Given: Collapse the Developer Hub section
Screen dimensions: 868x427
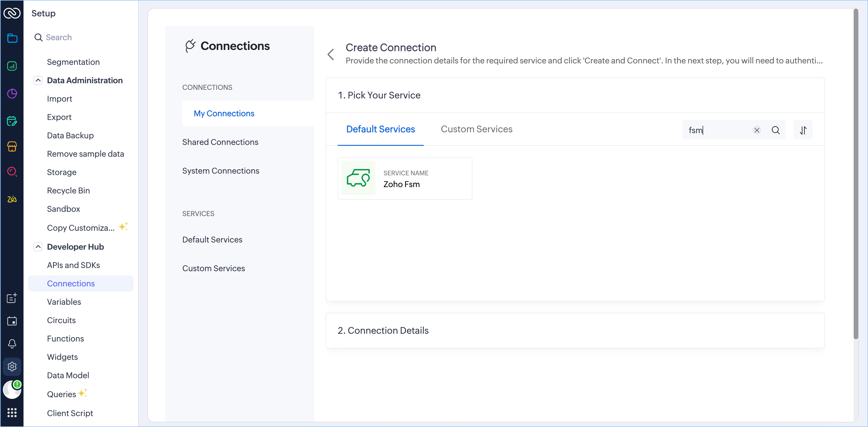Looking at the screenshot, I should tap(38, 247).
